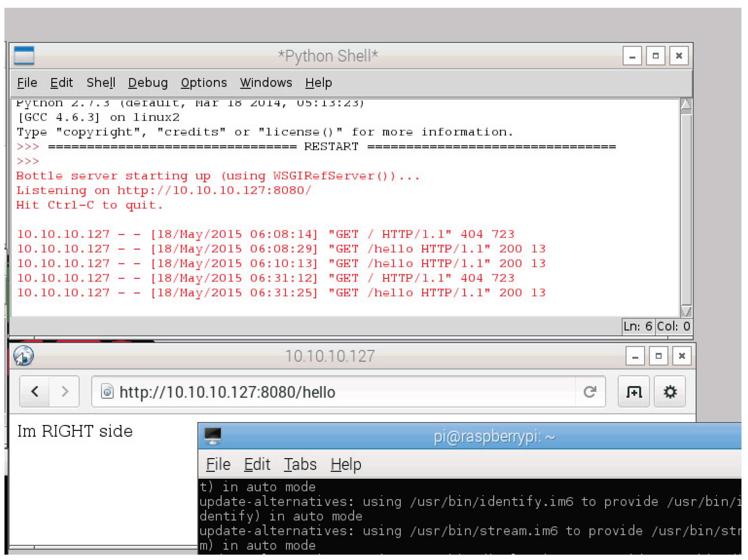Viewport: 748px width, 560px height.
Task: Click the scroll-up arrow in the Python Shell
Action: pos(686,105)
